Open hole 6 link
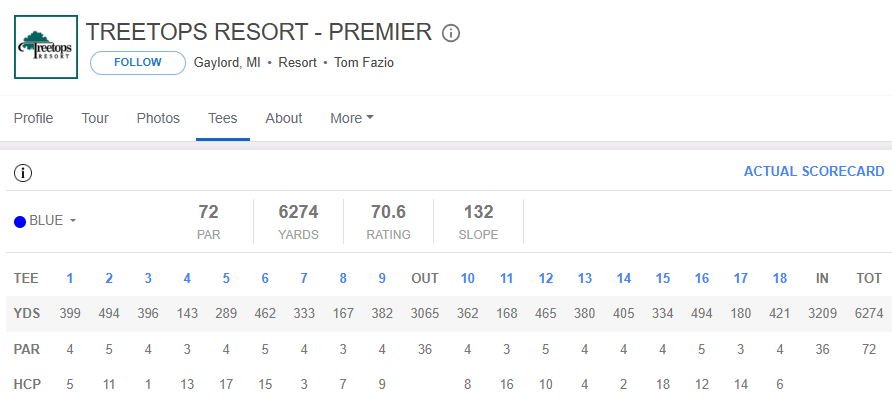The height and width of the screenshot is (410, 892). (x=265, y=278)
